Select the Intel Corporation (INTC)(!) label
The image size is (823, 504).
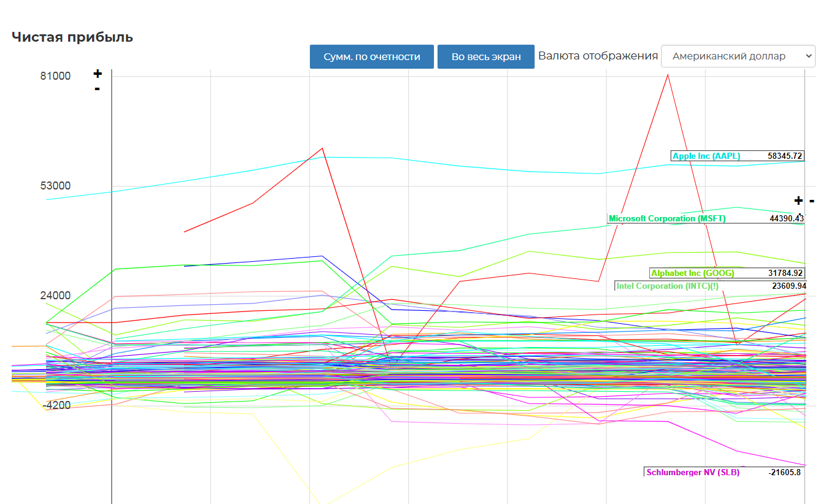(x=667, y=286)
